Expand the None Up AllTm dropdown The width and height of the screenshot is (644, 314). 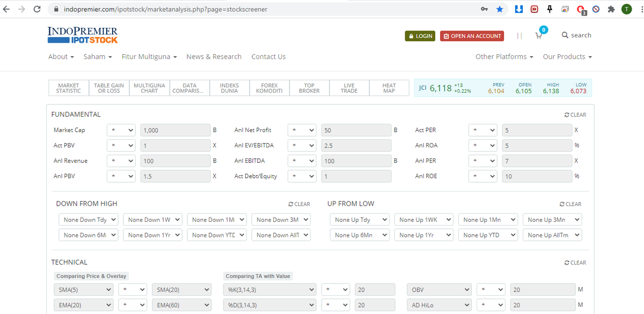click(552, 235)
